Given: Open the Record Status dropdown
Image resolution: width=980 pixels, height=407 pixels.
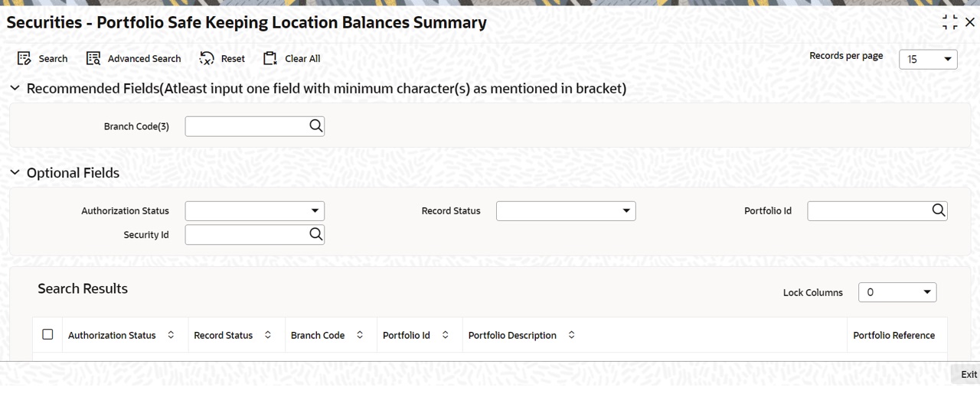Looking at the screenshot, I should (x=566, y=210).
